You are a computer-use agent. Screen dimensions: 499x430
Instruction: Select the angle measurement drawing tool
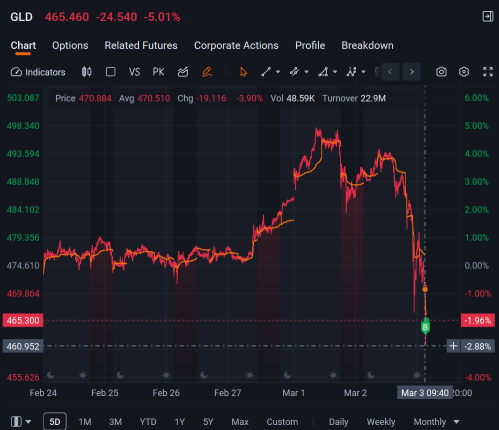tap(323, 72)
